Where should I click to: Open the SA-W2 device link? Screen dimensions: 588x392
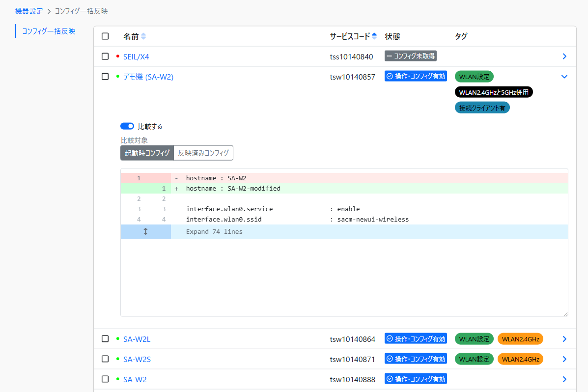(x=135, y=379)
